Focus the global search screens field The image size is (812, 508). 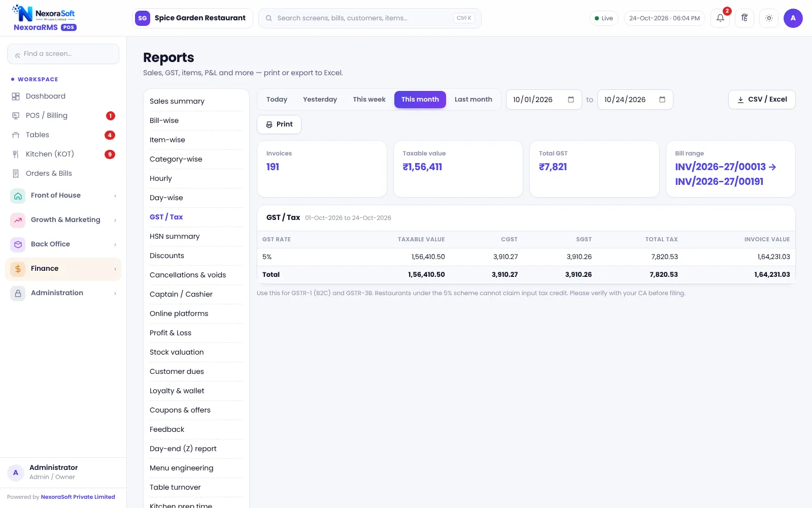point(369,18)
